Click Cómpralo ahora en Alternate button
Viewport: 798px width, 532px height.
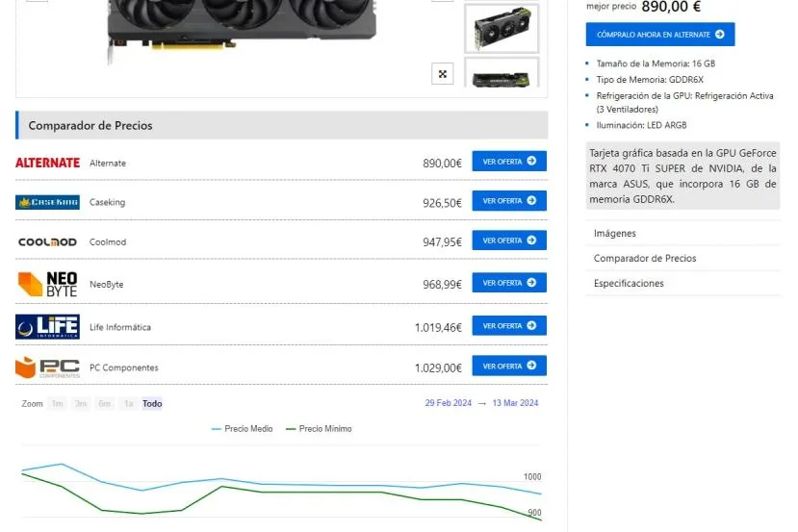(660, 34)
